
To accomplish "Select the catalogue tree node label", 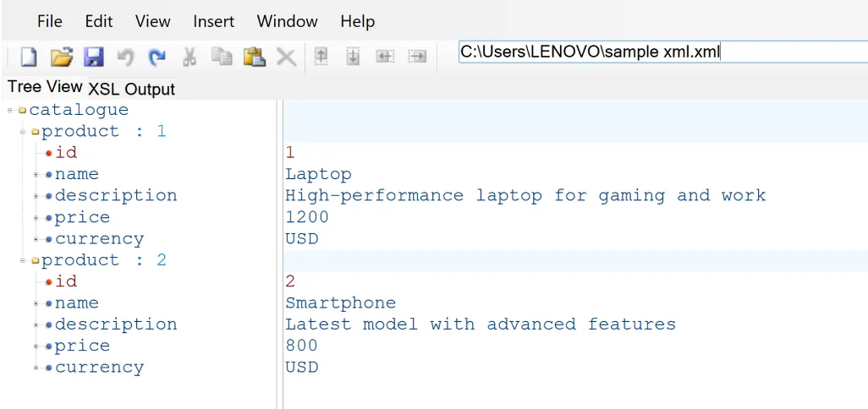I will [79, 110].
